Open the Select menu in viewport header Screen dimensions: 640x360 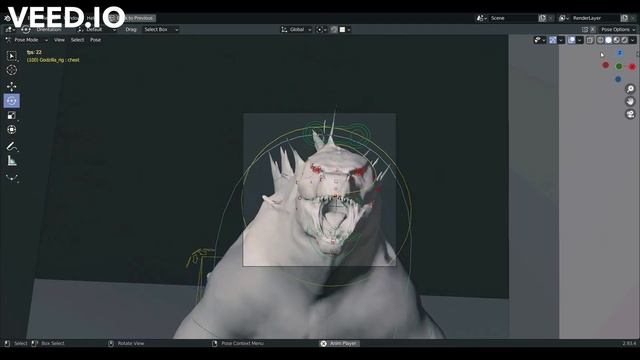[x=77, y=40]
